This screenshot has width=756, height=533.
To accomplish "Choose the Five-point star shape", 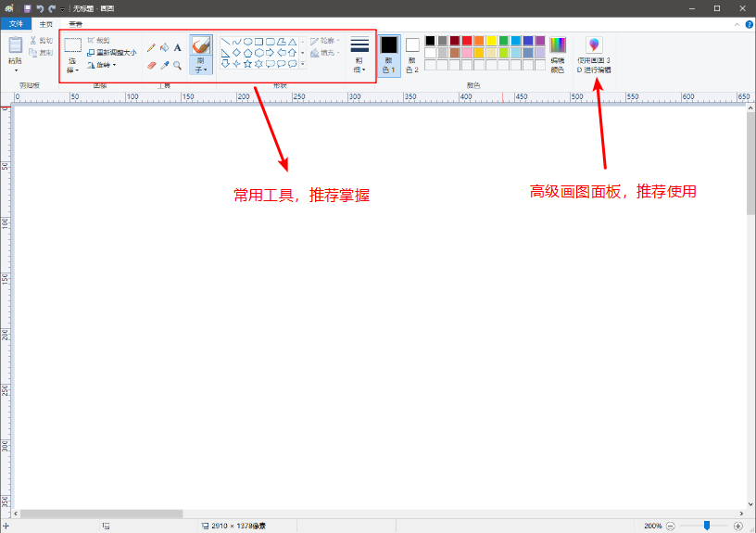I will click(x=247, y=64).
